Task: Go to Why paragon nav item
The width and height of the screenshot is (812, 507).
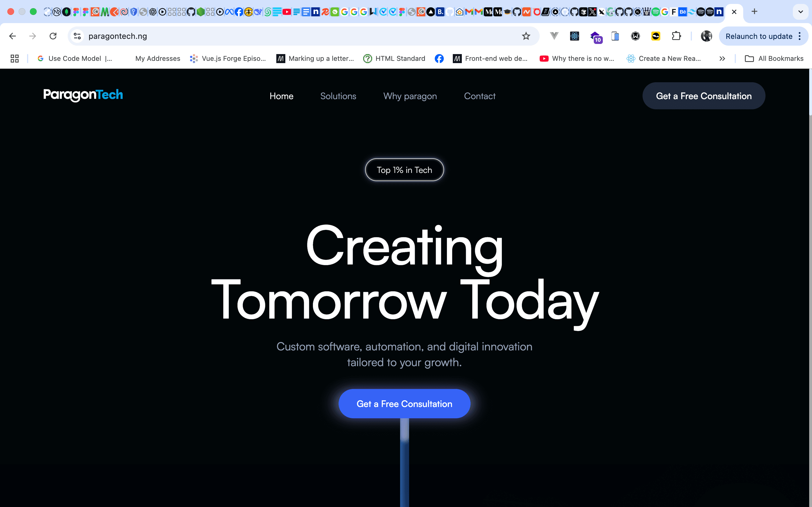Action: point(410,96)
